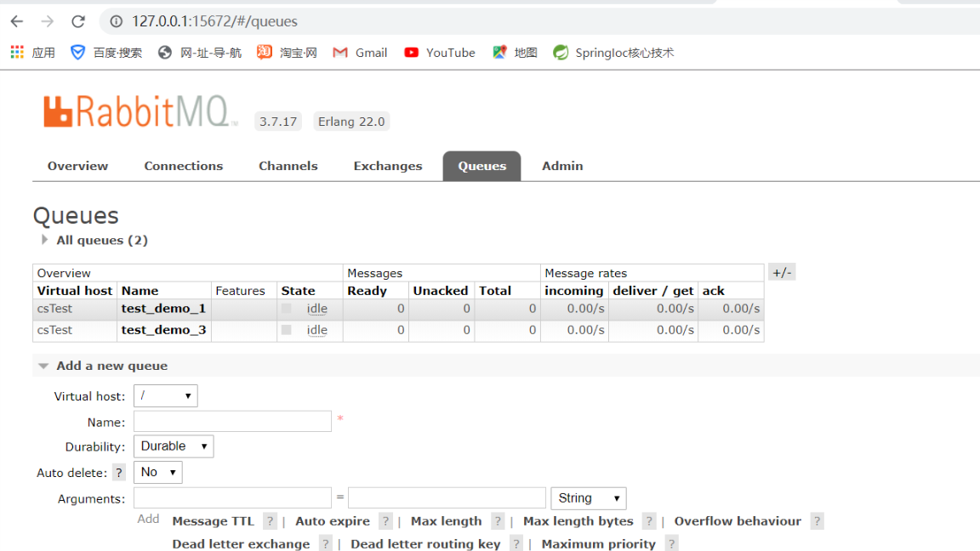Add the Dead letter routing key argument
This screenshot has width=980, height=551.
(425, 544)
